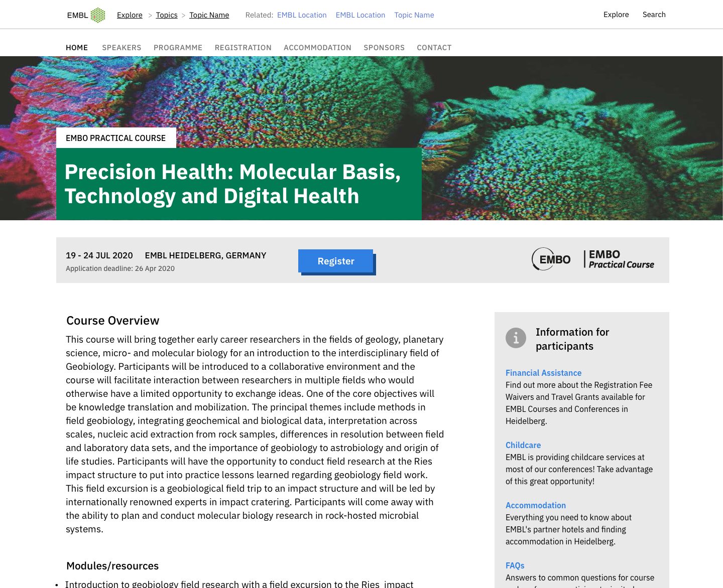This screenshot has width=723, height=588.
Task: Switch to the Programme tab
Action: click(x=178, y=48)
